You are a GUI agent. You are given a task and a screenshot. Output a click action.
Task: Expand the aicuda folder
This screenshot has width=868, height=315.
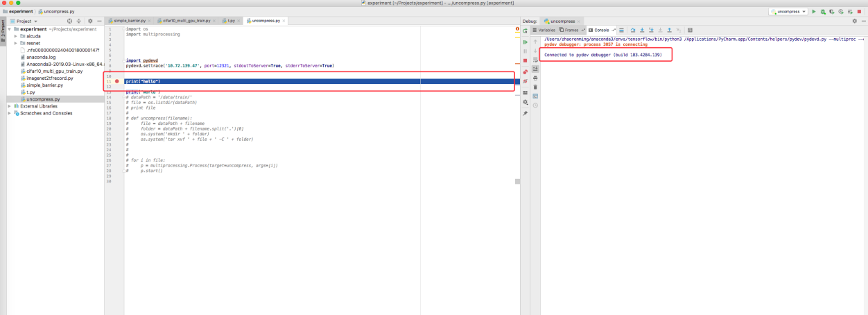click(x=16, y=36)
